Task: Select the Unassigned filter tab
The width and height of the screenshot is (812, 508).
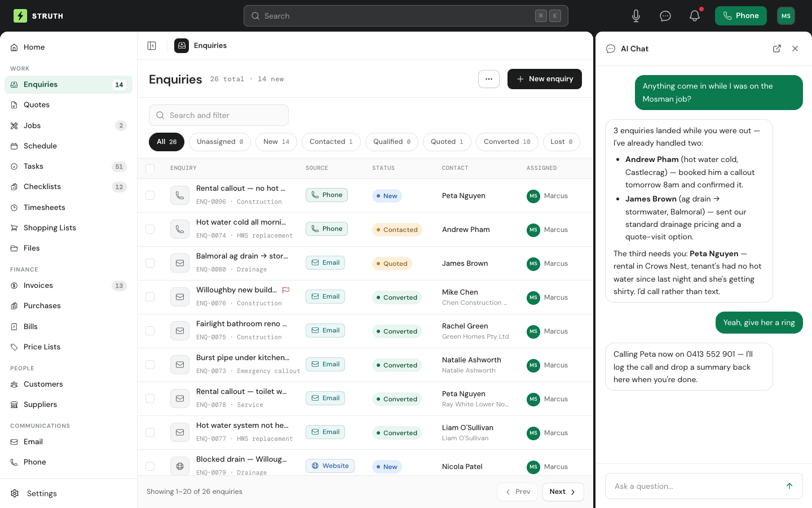Action: (x=220, y=142)
